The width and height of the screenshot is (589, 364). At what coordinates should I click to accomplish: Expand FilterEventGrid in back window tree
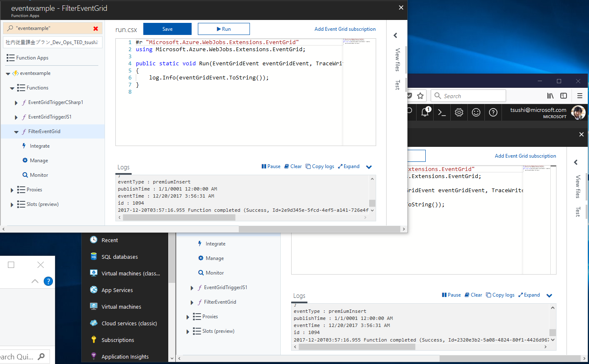coord(192,302)
